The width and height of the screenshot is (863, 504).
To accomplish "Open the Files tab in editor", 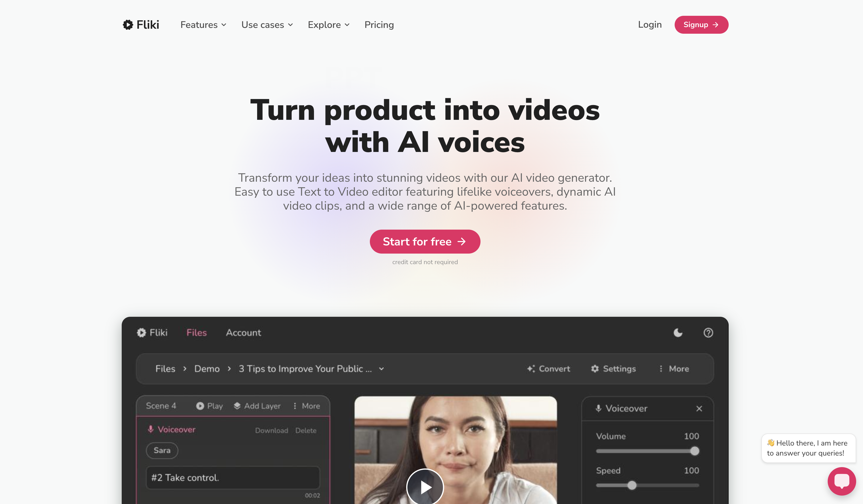I will (196, 332).
